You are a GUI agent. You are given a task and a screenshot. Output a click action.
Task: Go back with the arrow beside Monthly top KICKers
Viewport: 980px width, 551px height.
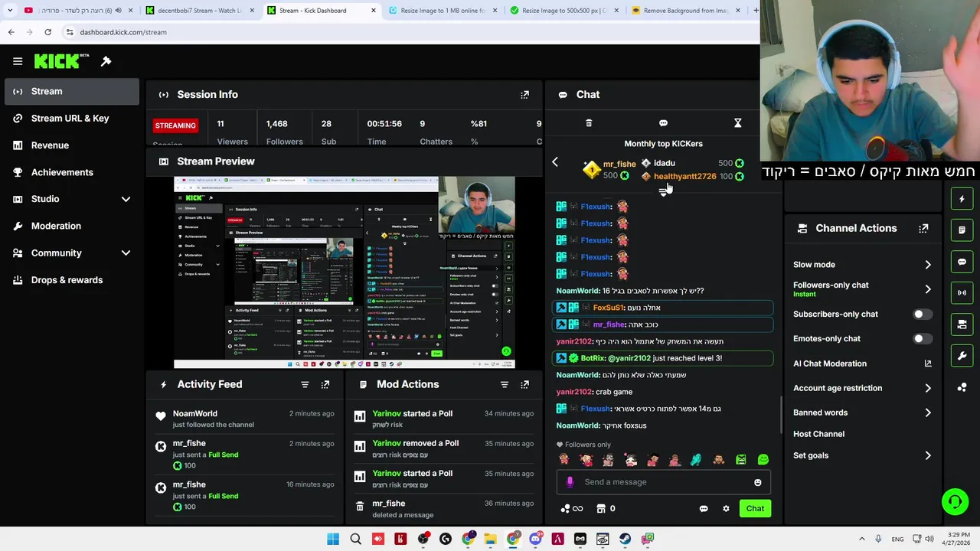point(555,162)
